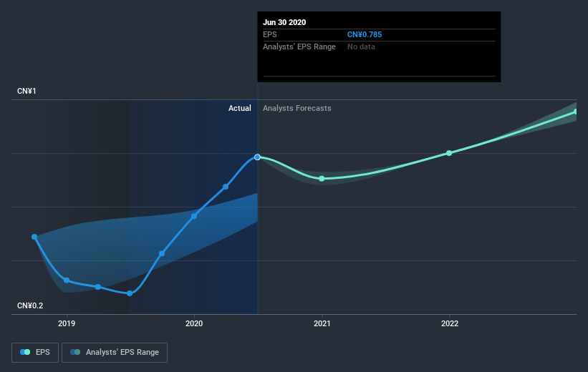Toggle the EPS legend series
The width and height of the screenshot is (588, 372).
[x=35, y=353]
